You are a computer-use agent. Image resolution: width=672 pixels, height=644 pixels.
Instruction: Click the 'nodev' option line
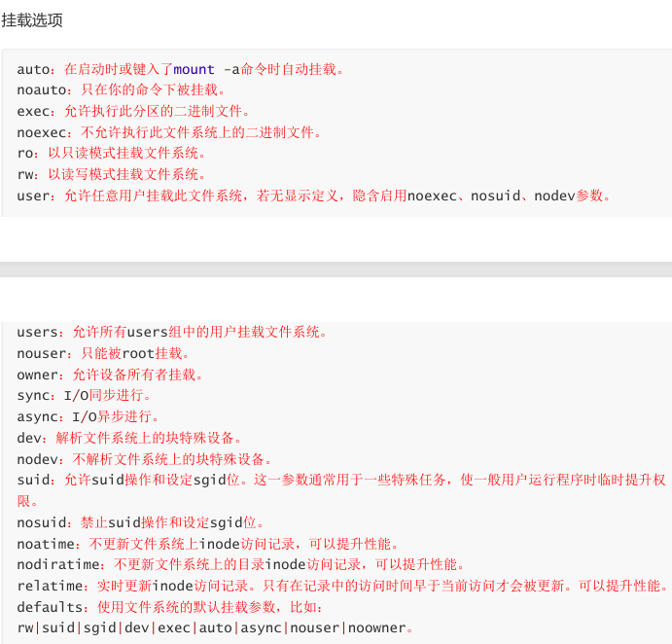pyautogui.click(x=145, y=459)
